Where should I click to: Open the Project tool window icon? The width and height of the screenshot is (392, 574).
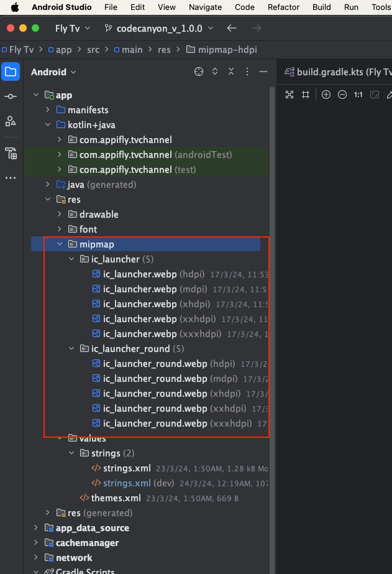[11, 72]
